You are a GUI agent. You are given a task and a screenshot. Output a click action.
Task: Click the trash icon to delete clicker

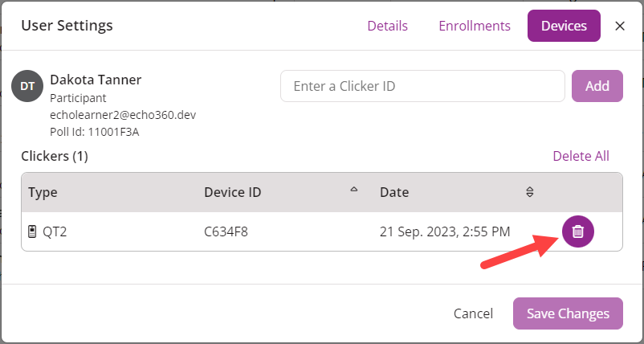577,231
